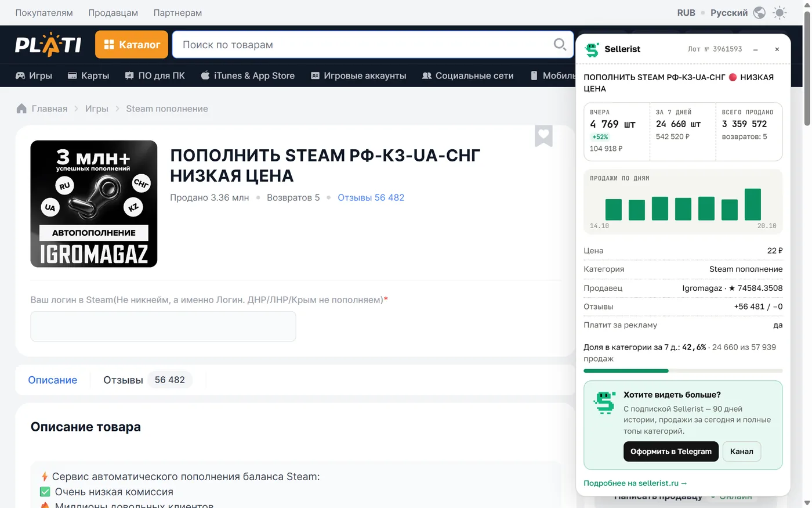Open the Карты navigation item
The image size is (812, 508).
tap(88, 75)
